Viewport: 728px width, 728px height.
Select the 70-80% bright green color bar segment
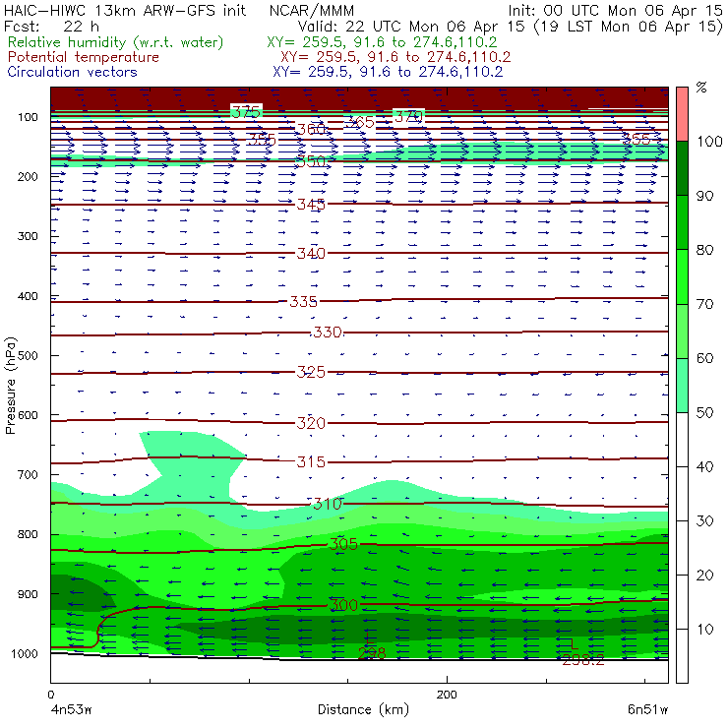[x=682, y=276]
